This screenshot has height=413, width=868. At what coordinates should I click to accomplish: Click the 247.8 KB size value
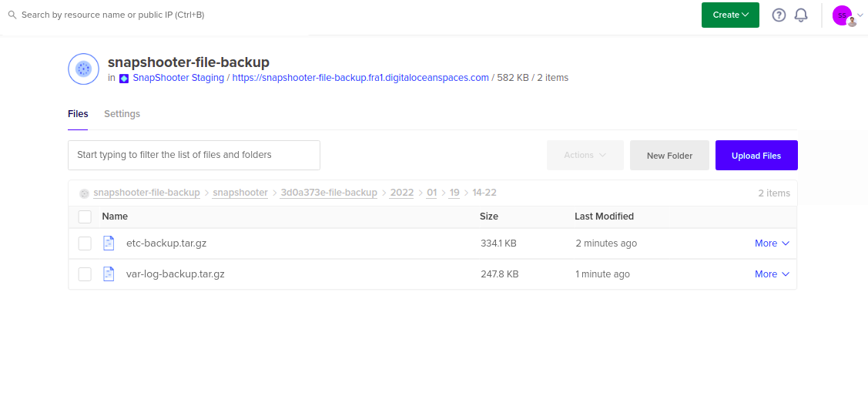(x=499, y=274)
